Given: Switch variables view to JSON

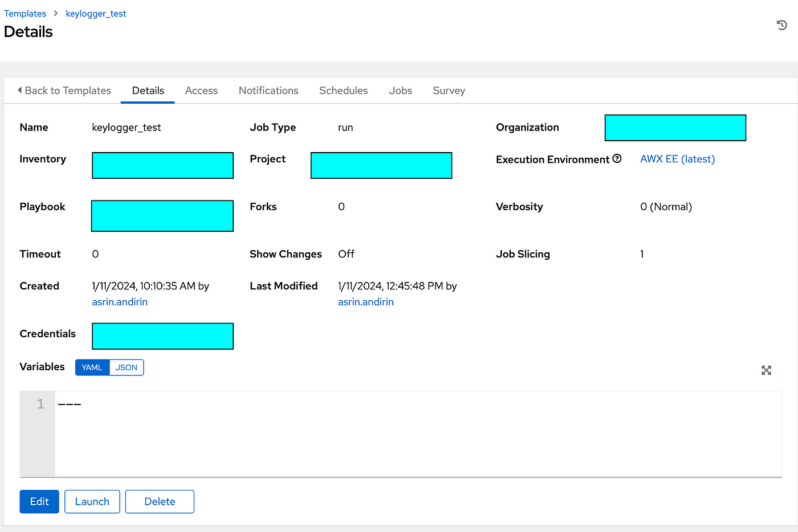Looking at the screenshot, I should click(x=127, y=367).
